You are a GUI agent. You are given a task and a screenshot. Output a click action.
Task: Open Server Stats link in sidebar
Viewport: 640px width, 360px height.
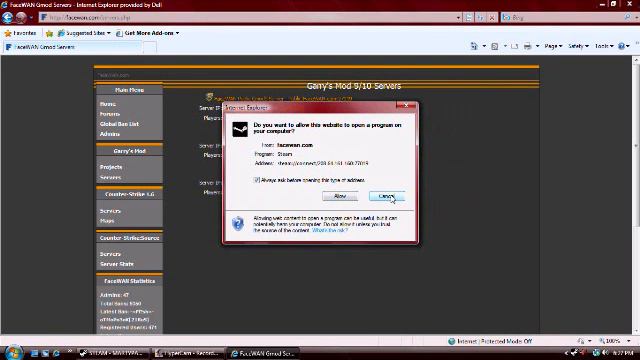coord(117,264)
